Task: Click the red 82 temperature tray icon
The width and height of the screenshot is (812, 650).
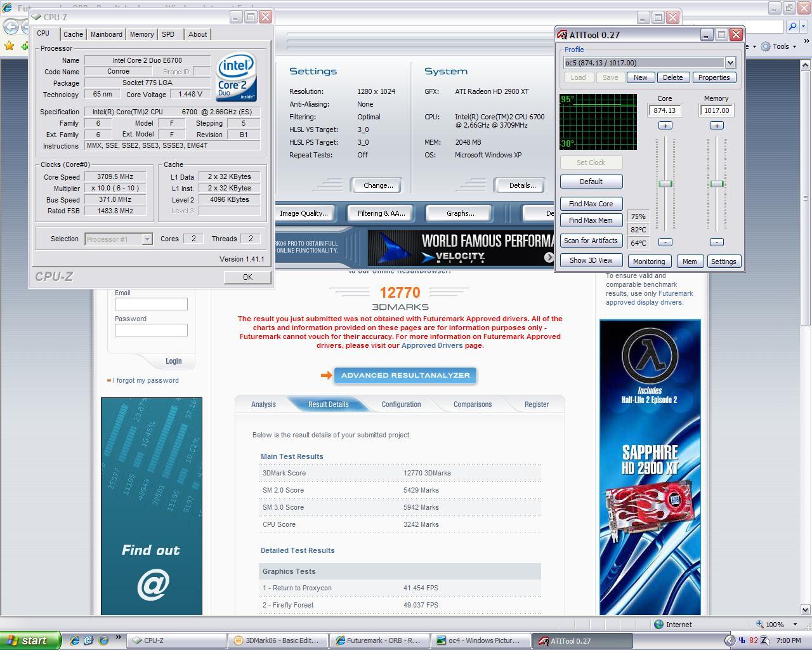Action: coord(754,640)
